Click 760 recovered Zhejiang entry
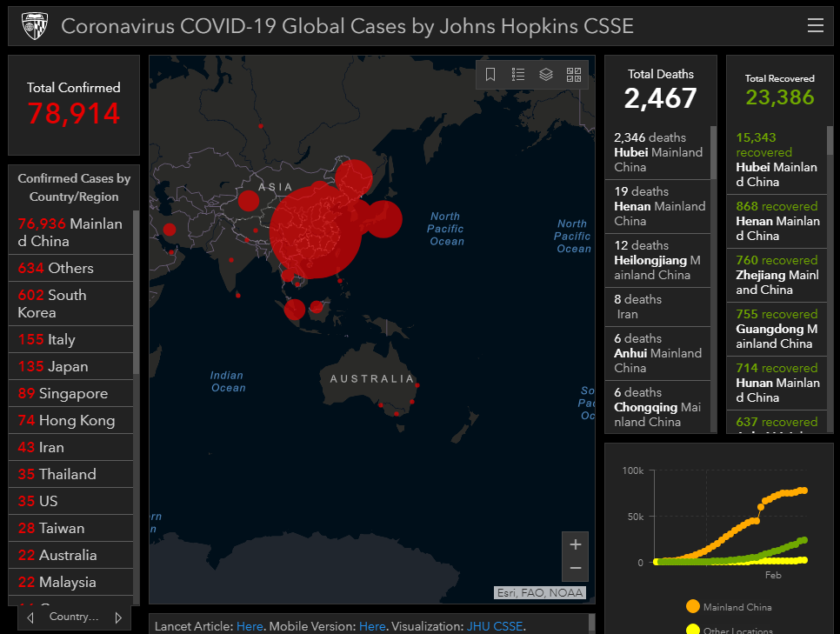The width and height of the screenshot is (840, 634). click(777, 275)
